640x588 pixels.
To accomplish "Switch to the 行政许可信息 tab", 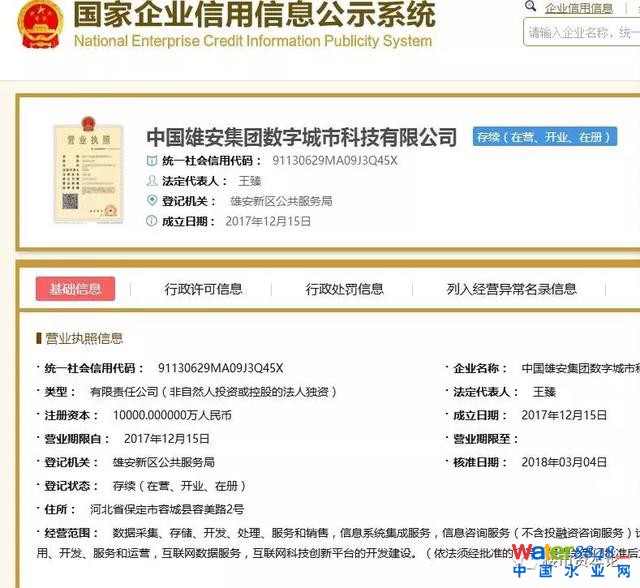I will click(x=203, y=289).
